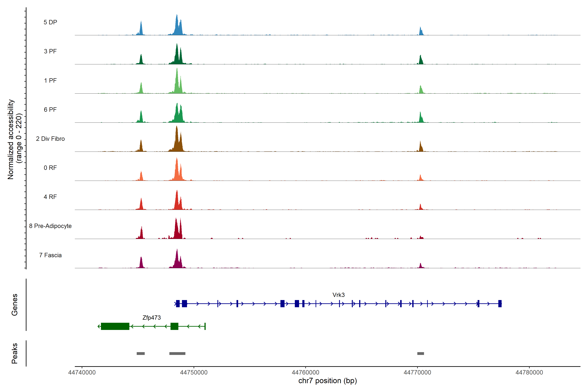This screenshot has height=392, width=588.
Task: Click the Peaks panel label
Action: click(15, 353)
